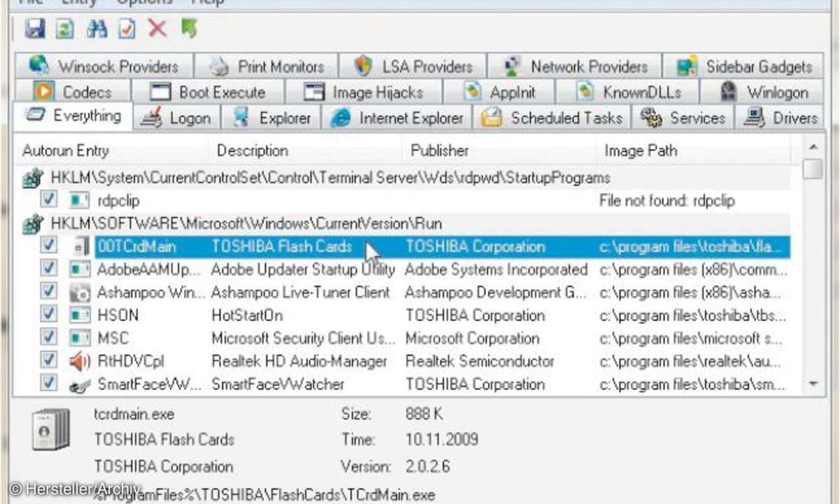Open the Winsock Providers tab

tap(104, 66)
